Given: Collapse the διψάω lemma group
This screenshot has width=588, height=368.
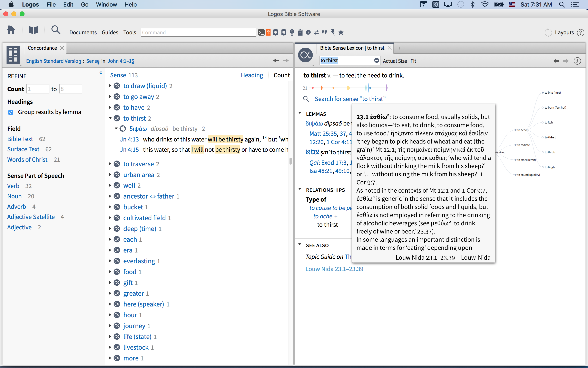Looking at the screenshot, I should [116, 129].
